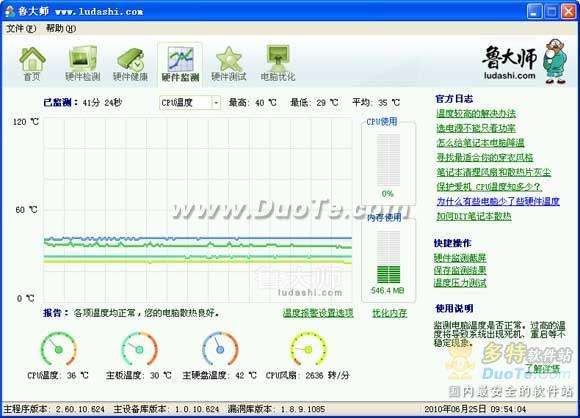Image resolution: width=580 pixels, height=418 pixels.
Task: Click the 主硬盘温度 blue gauge dial
Action: [220, 349]
